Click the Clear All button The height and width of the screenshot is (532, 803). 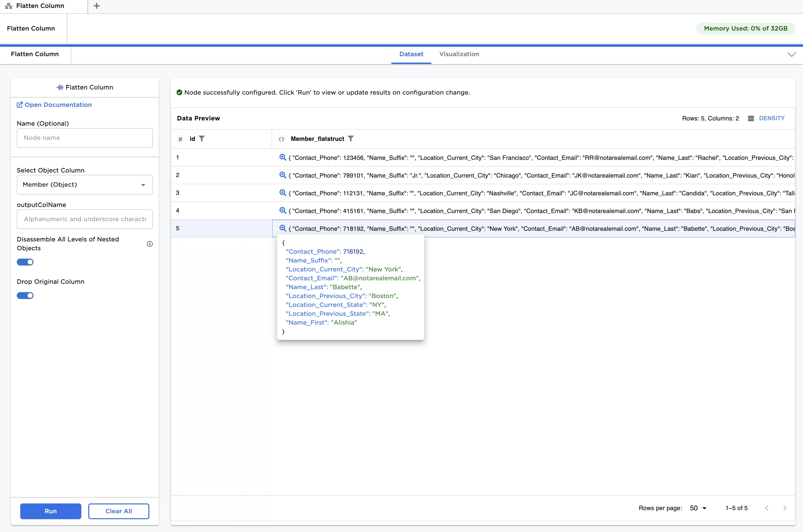pyautogui.click(x=119, y=511)
